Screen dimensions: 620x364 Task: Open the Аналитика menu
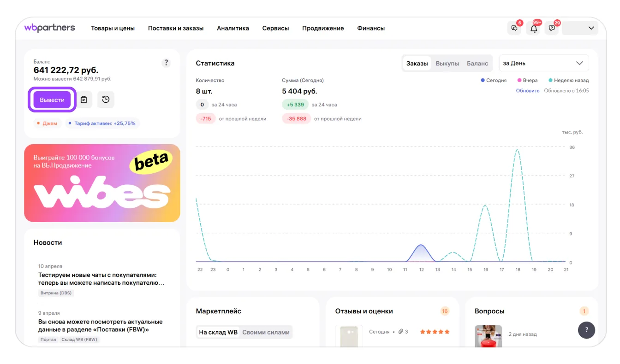coord(232,29)
